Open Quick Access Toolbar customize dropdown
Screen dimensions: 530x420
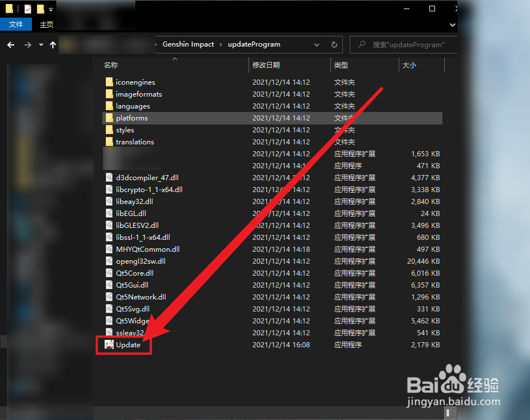point(51,10)
